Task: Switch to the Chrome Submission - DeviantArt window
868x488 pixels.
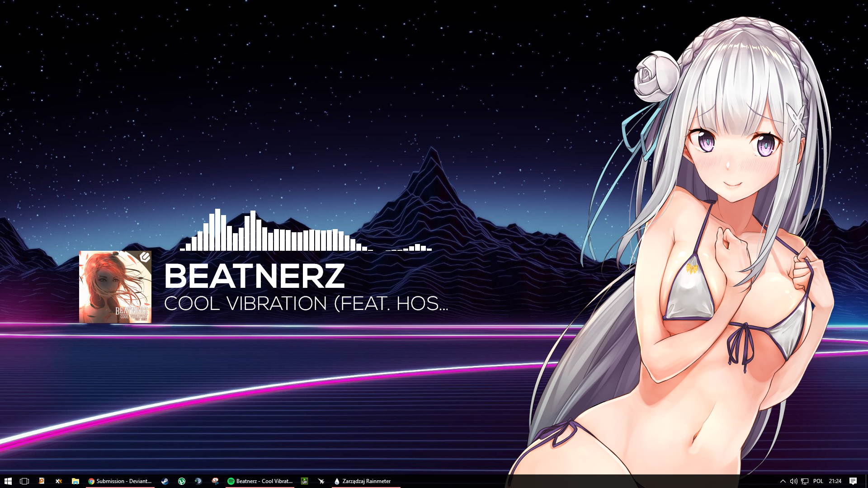Action: (120, 481)
